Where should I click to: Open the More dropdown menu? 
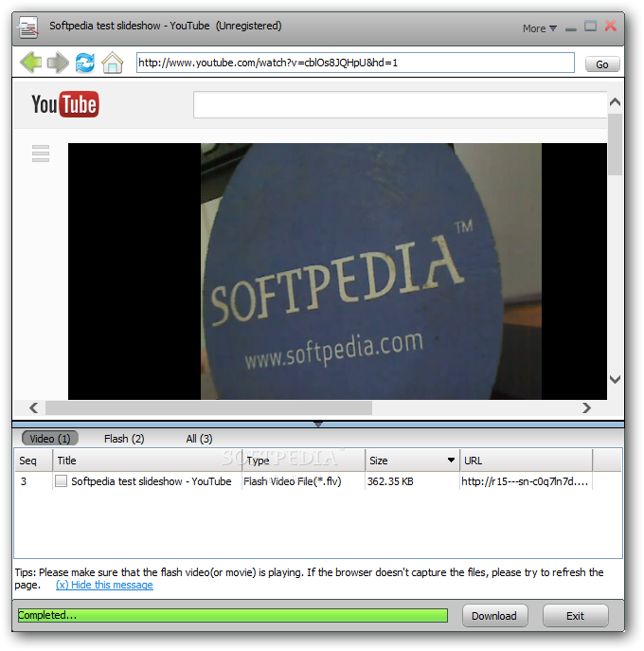pos(540,28)
